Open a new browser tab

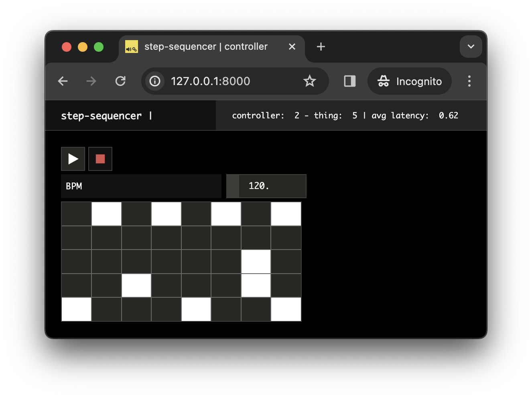[321, 47]
